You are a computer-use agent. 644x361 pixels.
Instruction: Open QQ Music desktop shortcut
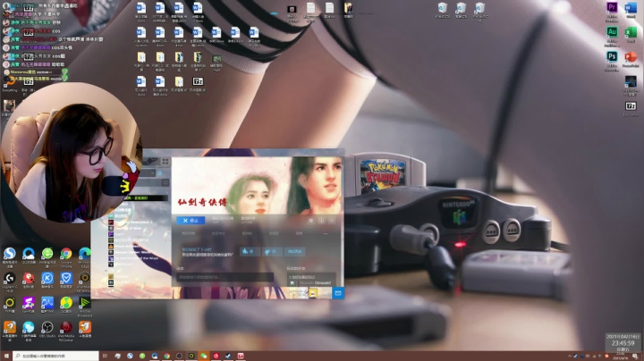(x=66, y=306)
